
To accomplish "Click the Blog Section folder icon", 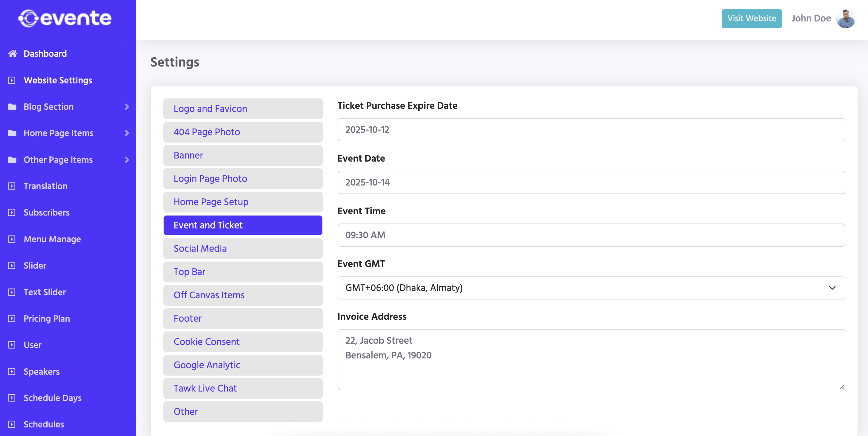I will coord(12,106).
